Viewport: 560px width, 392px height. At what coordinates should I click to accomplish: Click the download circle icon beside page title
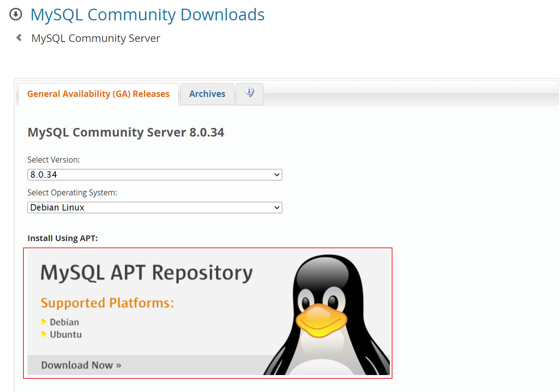click(x=15, y=14)
